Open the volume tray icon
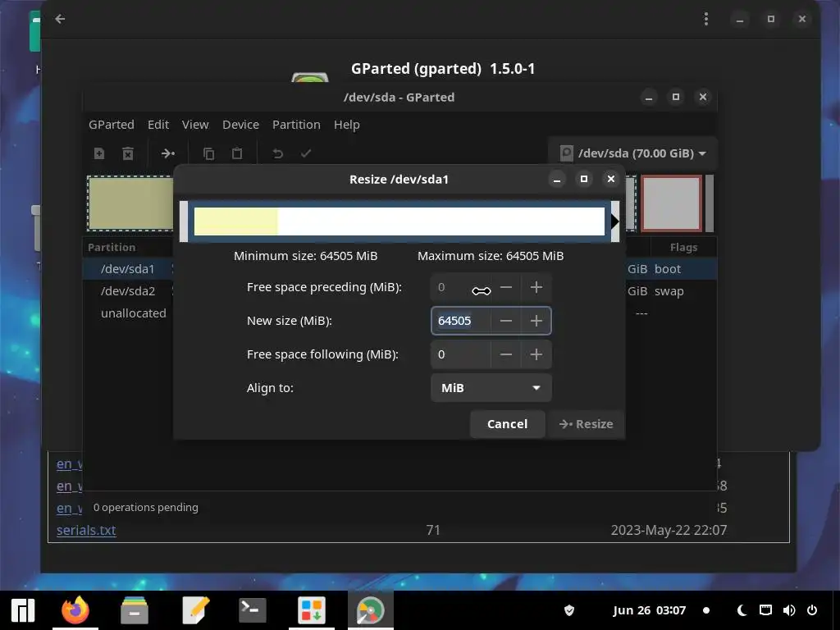 tap(789, 610)
